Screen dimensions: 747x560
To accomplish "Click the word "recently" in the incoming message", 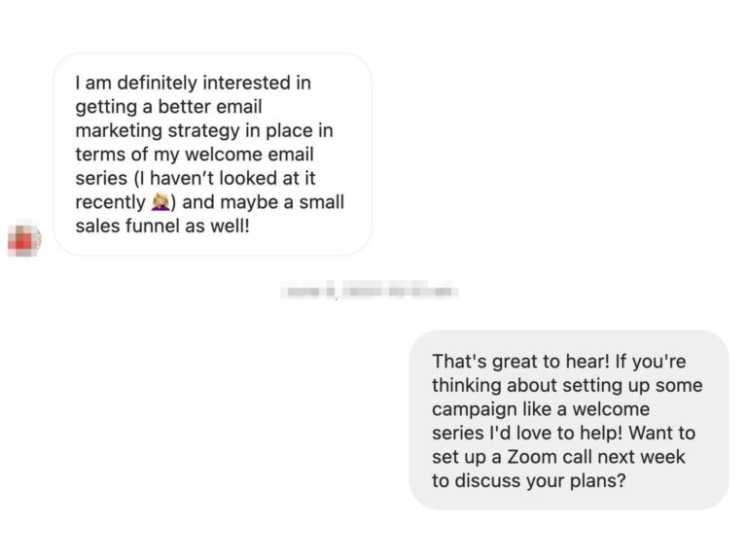I will 110,203.
